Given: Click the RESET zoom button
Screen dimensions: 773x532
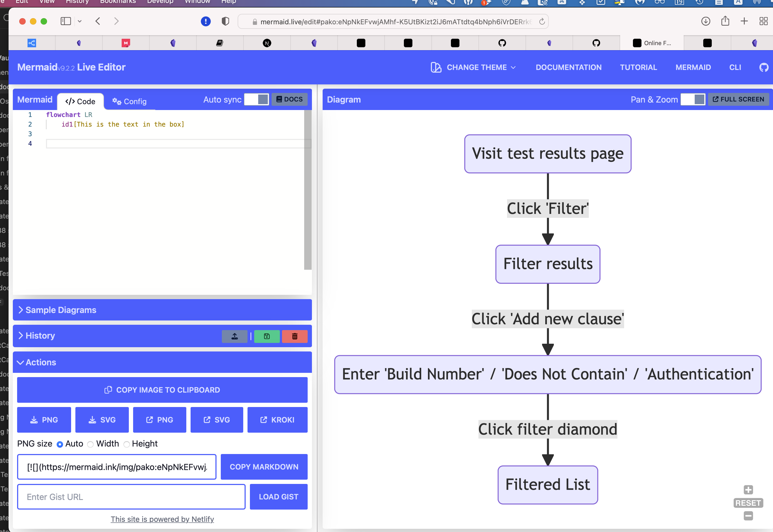Looking at the screenshot, I should [x=748, y=503].
